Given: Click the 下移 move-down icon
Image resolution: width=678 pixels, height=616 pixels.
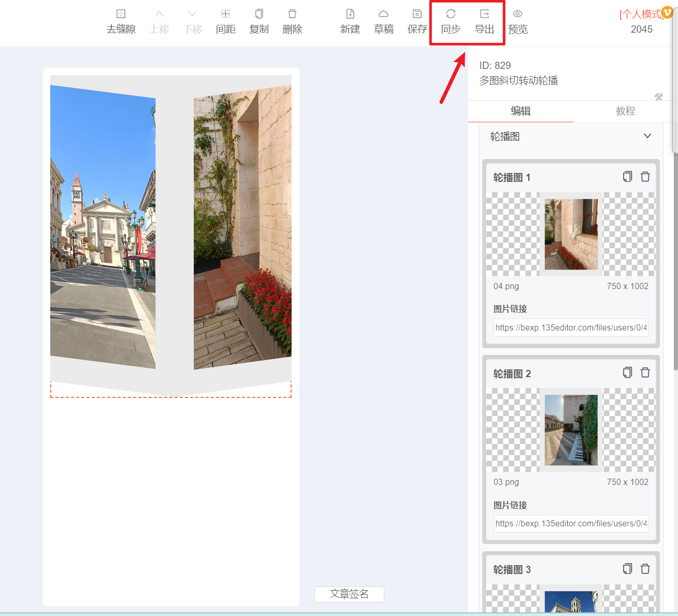Looking at the screenshot, I should click(193, 14).
